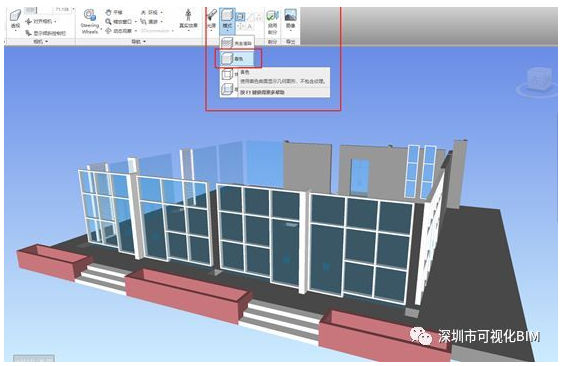Click the Realism (真实效果) person icon

188,16
